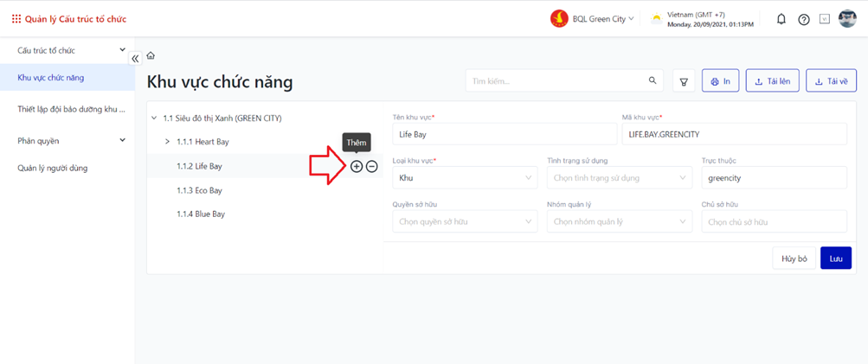Image resolution: width=868 pixels, height=364 pixels.
Task: Open the Tình trạng sử dụng dropdown
Action: click(619, 177)
